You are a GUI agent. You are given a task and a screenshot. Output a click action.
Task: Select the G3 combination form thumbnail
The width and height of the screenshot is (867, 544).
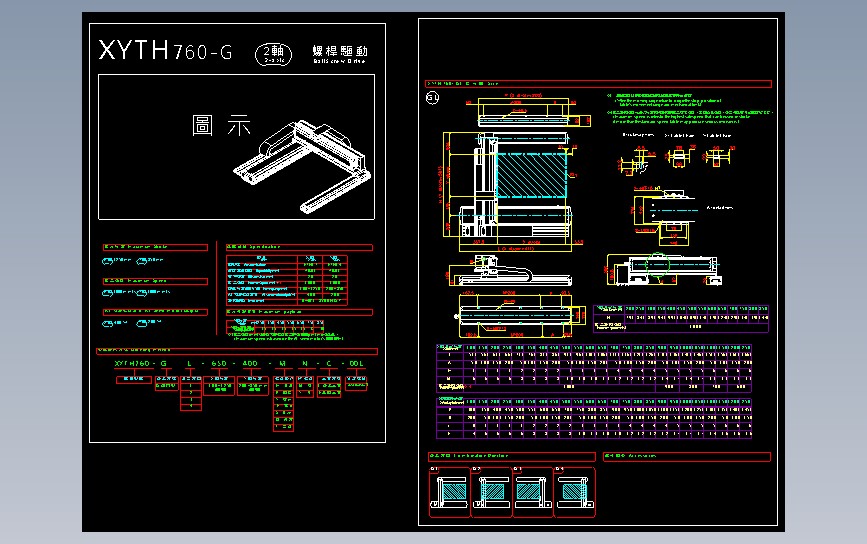[533, 493]
